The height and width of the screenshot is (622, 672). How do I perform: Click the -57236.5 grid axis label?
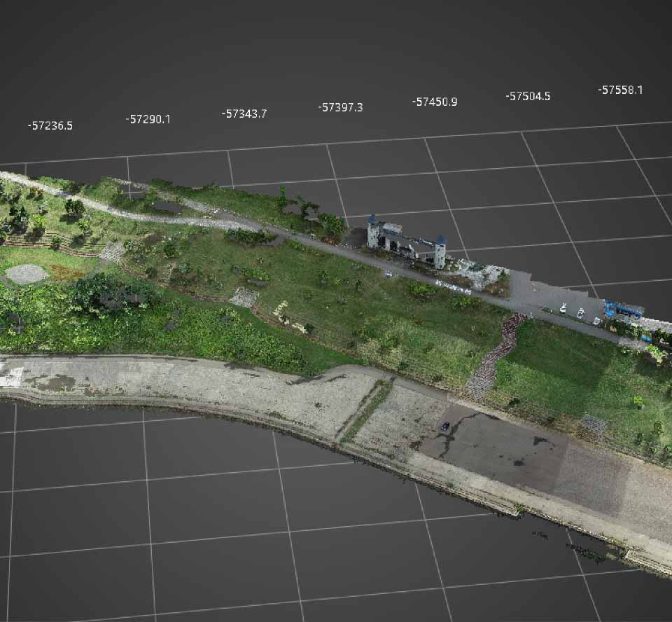coord(50,125)
